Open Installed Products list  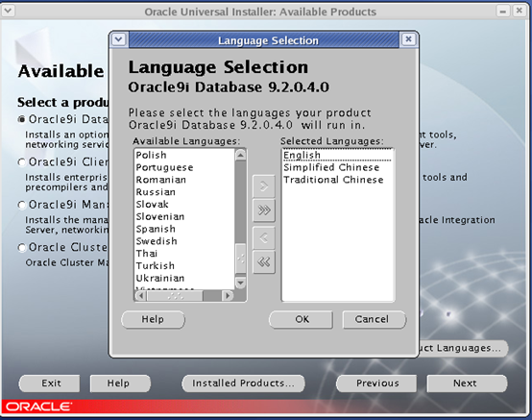coord(243,383)
